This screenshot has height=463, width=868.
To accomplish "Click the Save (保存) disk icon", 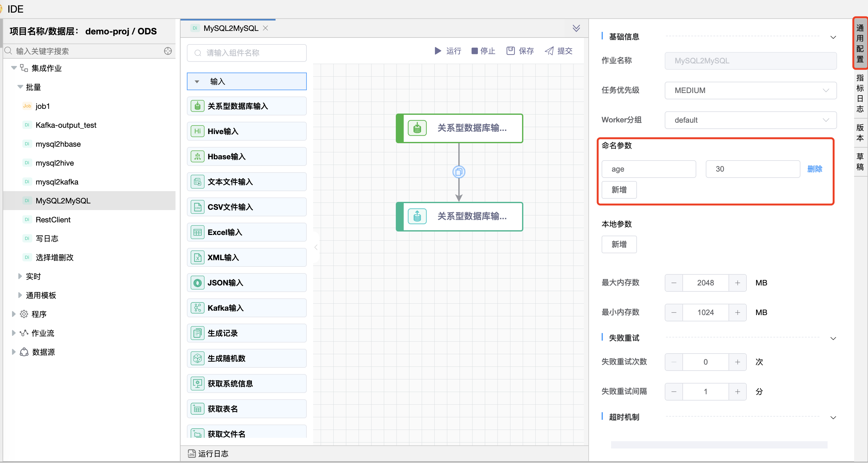I will (510, 51).
